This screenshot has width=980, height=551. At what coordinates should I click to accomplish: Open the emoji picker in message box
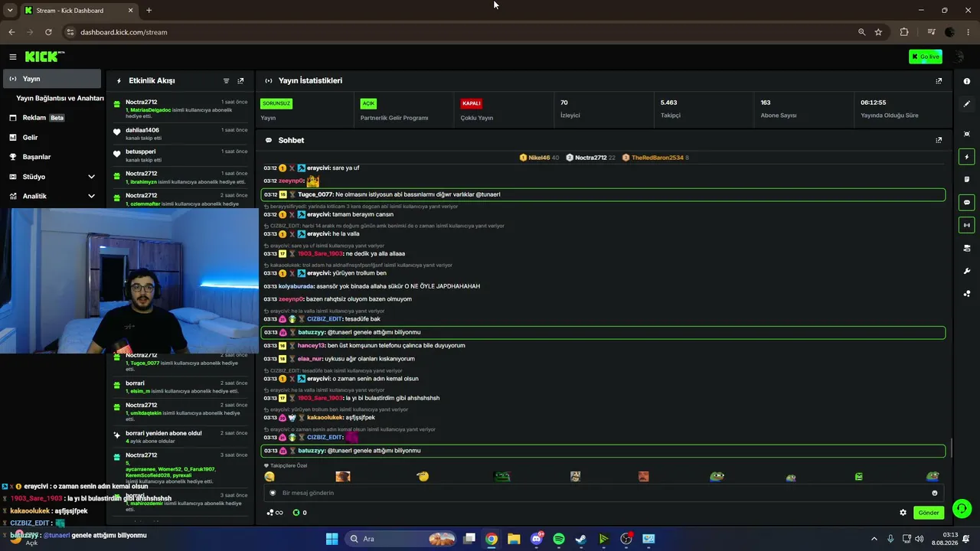pyautogui.click(x=934, y=493)
